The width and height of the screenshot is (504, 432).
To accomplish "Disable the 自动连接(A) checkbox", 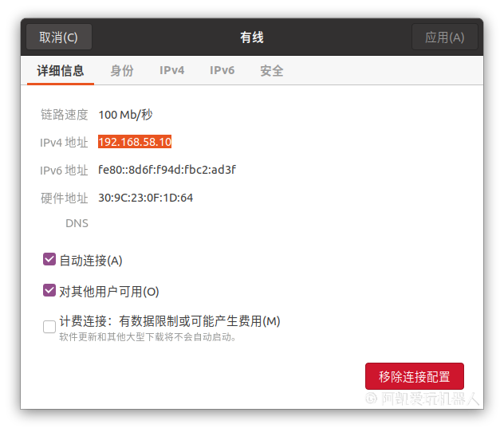I will coord(49,260).
